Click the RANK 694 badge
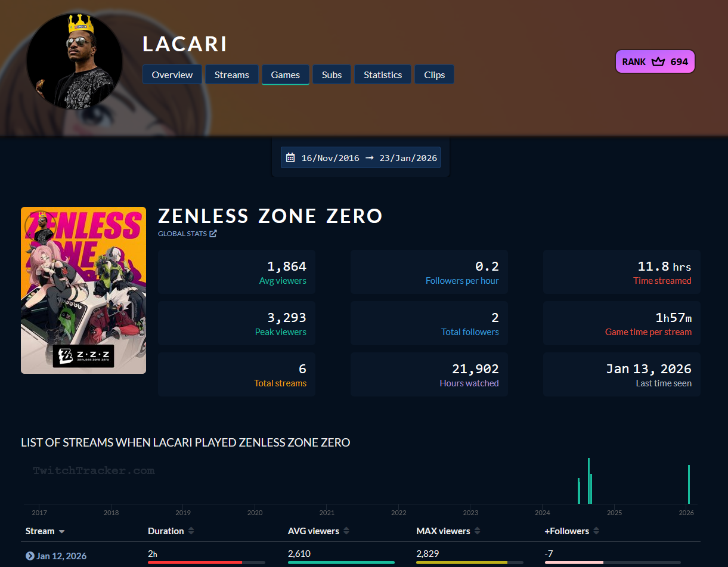 (655, 61)
